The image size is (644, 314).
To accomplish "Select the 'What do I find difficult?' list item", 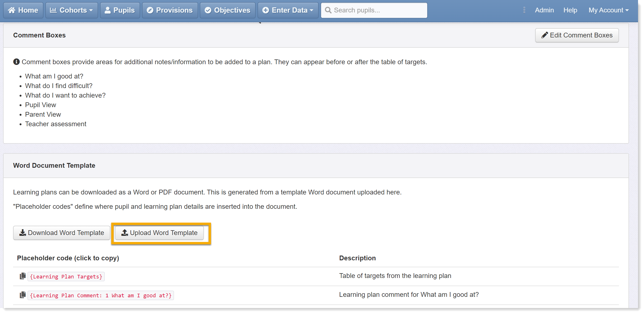I will [59, 86].
